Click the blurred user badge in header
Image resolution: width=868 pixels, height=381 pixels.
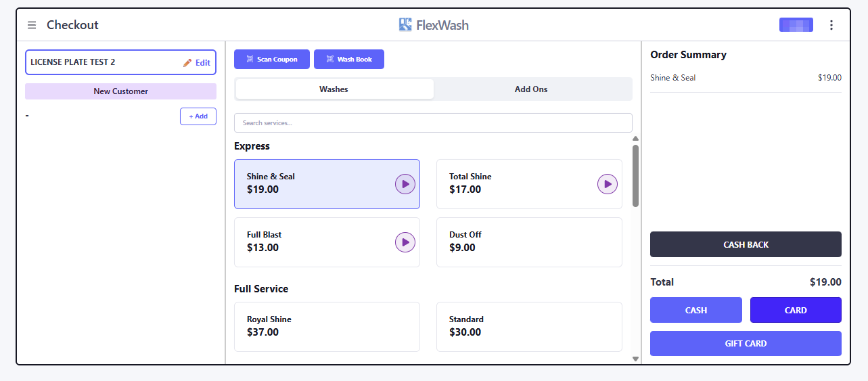(796, 25)
